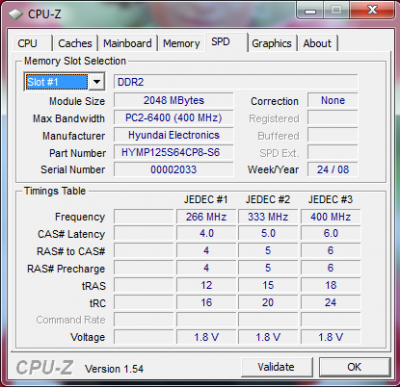Image resolution: width=400 pixels, height=388 pixels.
Task: Click the Week/Year value 24 / 08
Action: [332, 169]
